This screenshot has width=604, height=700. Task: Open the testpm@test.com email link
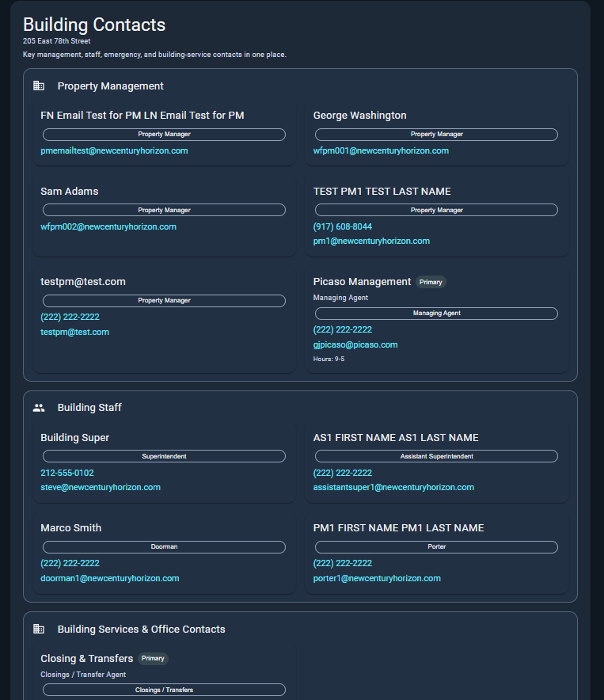[74, 332]
